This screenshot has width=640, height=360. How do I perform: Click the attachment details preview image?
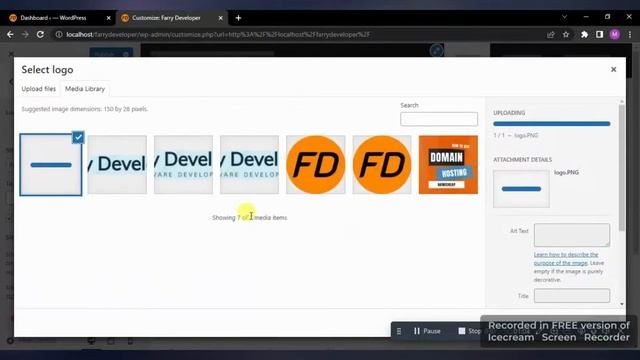pos(521,189)
